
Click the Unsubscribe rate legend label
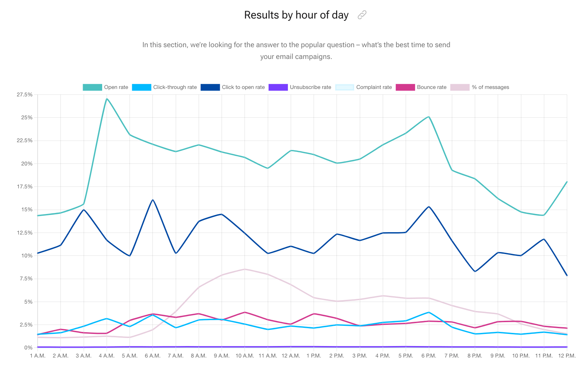pos(311,87)
